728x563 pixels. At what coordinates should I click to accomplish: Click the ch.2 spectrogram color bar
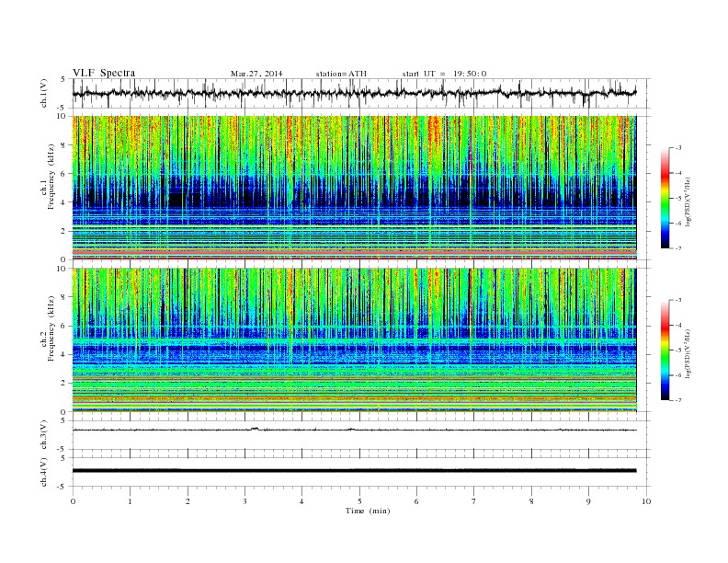665,350
